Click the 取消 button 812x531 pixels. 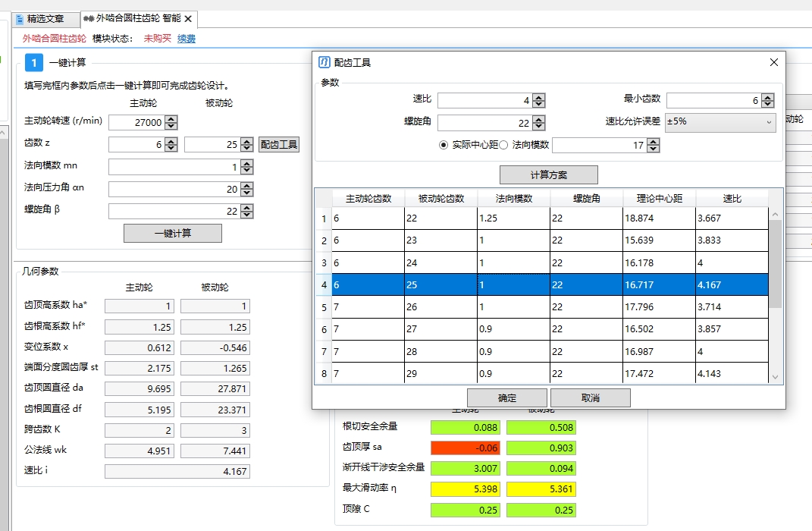591,397
